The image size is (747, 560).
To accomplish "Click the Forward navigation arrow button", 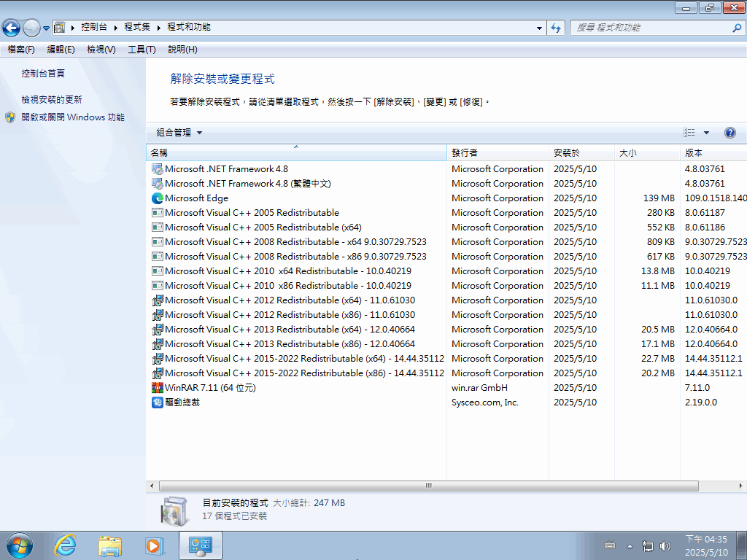I will 31,28.
